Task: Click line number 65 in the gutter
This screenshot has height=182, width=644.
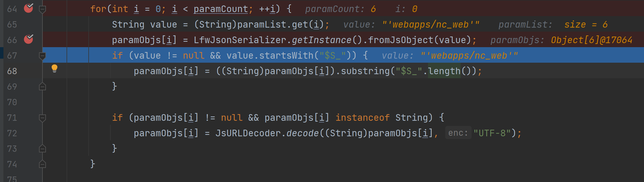Action: point(12,25)
